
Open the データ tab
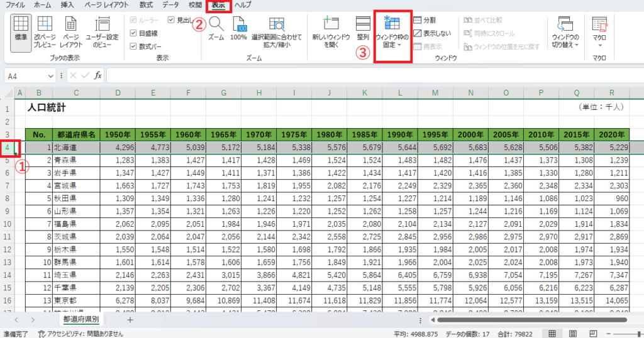pyautogui.click(x=170, y=5)
